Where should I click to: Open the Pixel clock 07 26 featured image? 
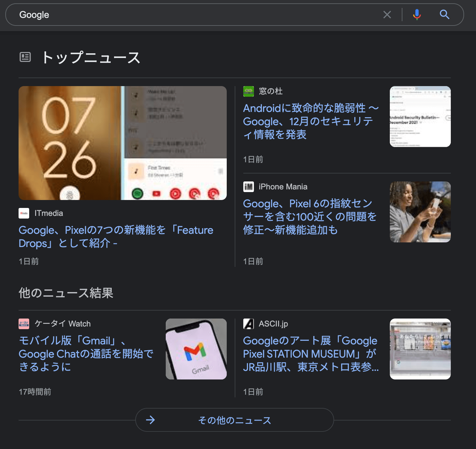coord(123,143)
